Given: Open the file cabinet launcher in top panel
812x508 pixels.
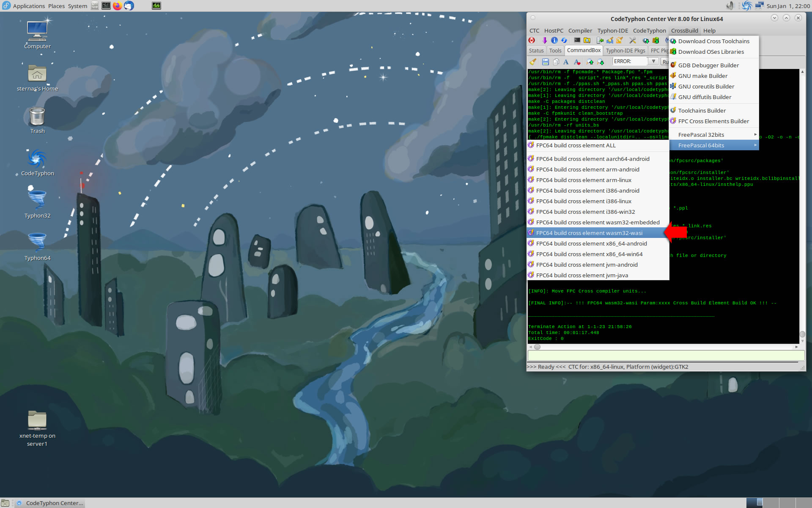Looking at the screenshot, I should [x=95, y=6].
